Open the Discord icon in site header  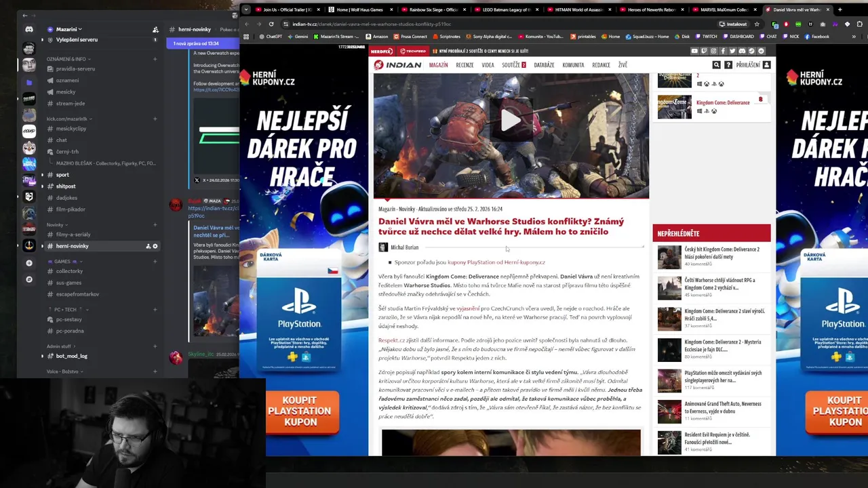point(742,51)
